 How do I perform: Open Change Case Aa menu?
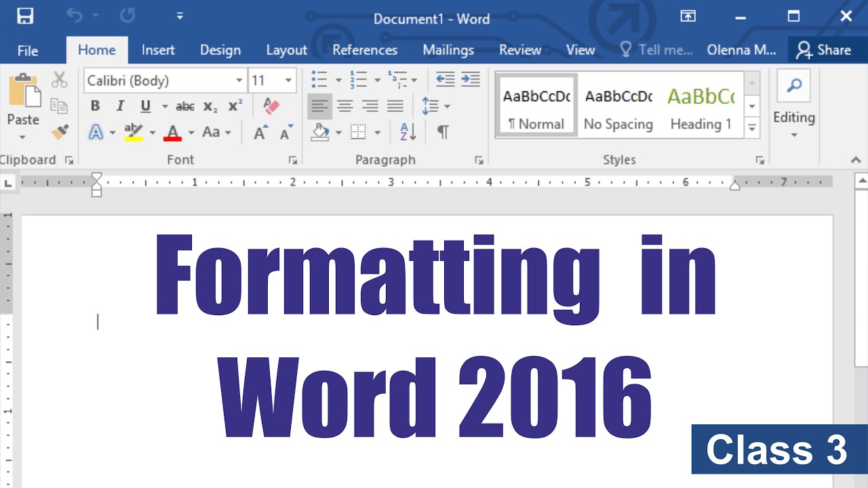216,132
